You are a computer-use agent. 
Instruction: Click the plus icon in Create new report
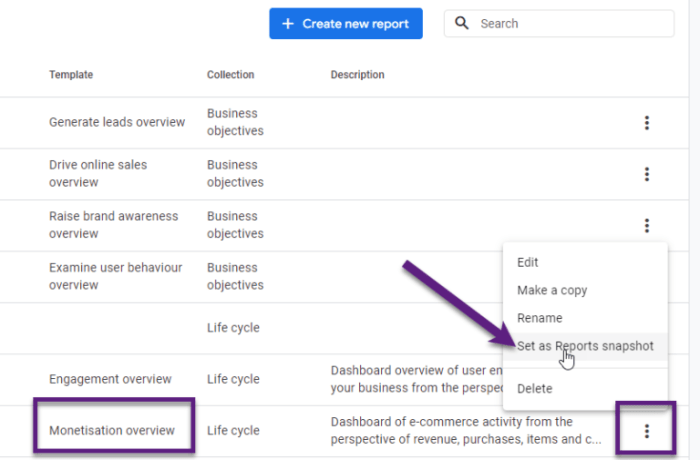click(288, 24)
